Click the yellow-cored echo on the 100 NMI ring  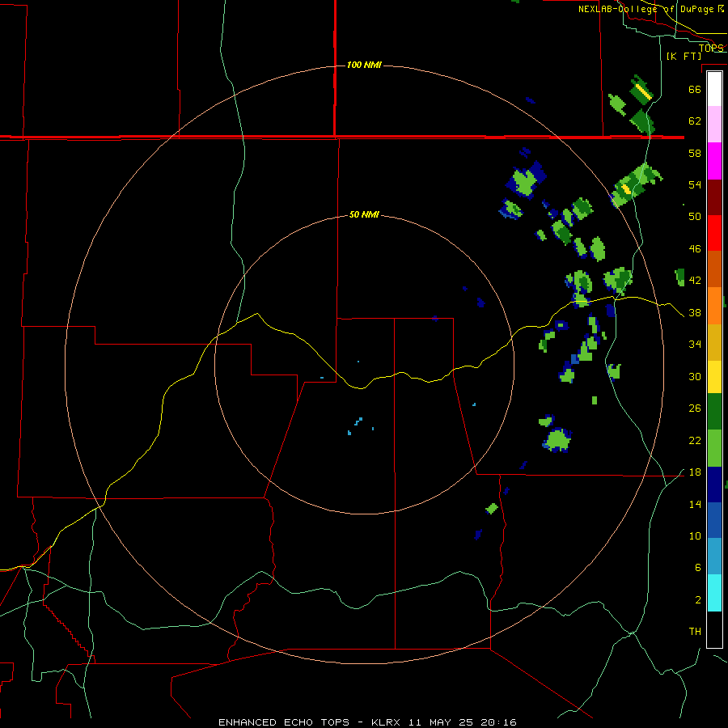(x=636, y=184)
